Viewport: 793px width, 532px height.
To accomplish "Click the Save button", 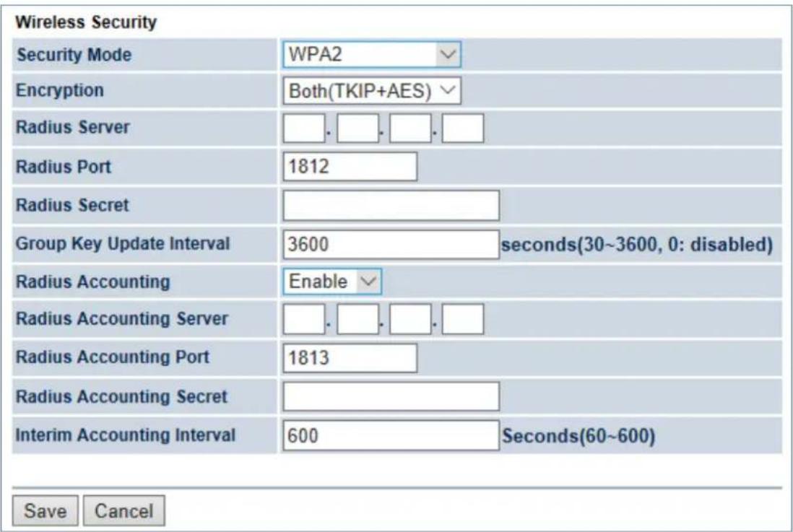I will 45,511.
